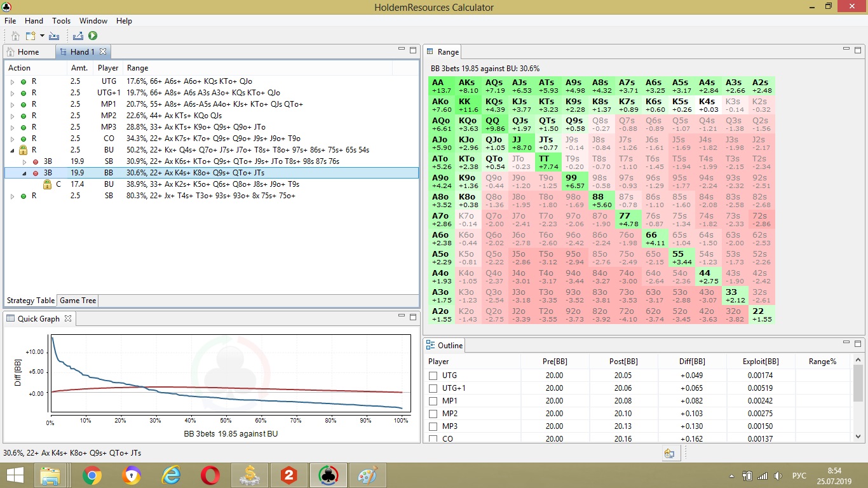Screen dimensions: 868x488
Task: Maximize the Range panel
Action: [858, 50]
